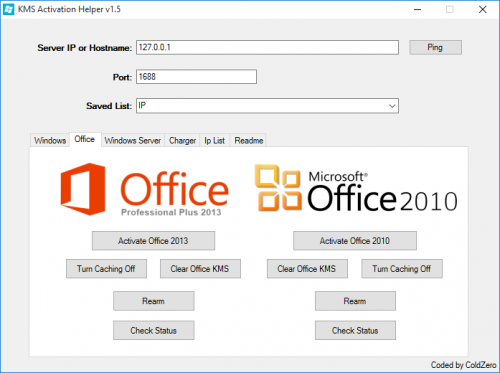The height and width of the screenshot is (373, 500).
Task: Clear Office KMS under Office 2010
Action: pos(307,269)
